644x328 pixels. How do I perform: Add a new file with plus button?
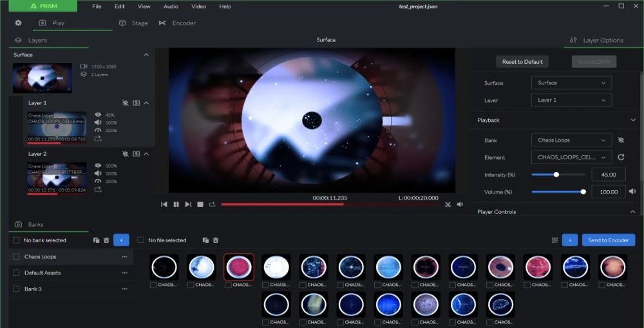coord(570,240)
